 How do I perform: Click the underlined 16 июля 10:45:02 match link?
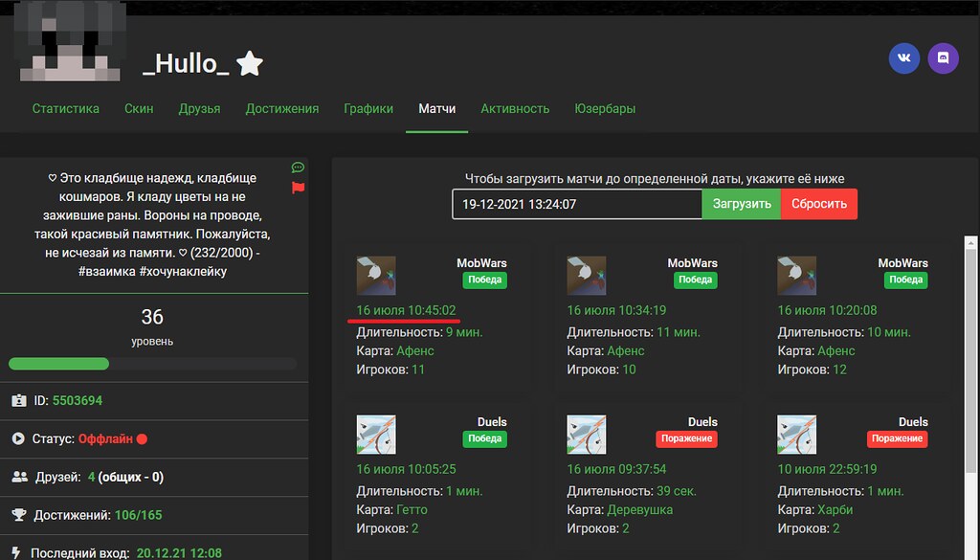coord(406,310)
